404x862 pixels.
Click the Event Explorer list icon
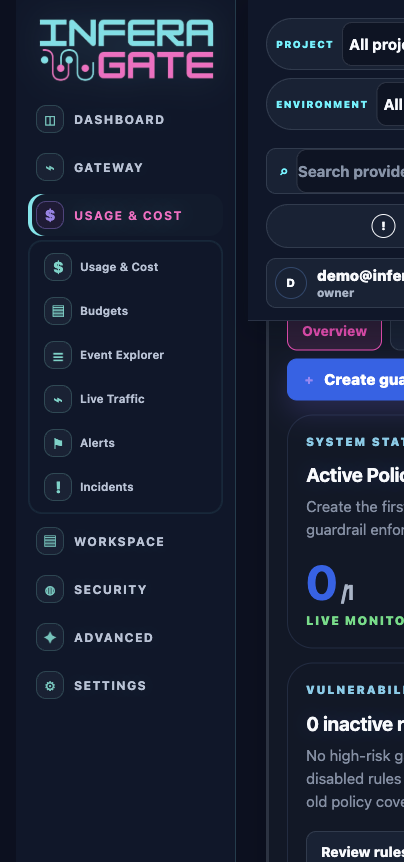coord(58,355)
